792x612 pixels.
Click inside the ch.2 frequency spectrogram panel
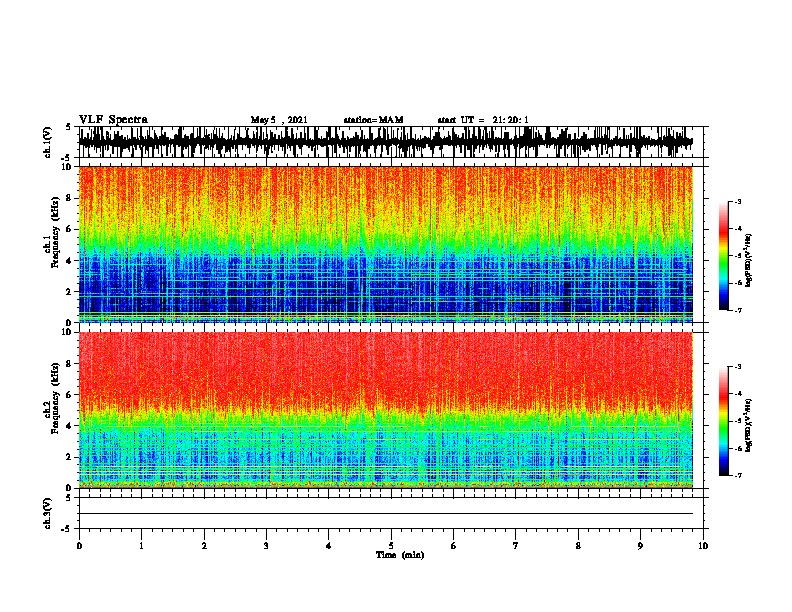pos(386,410)
